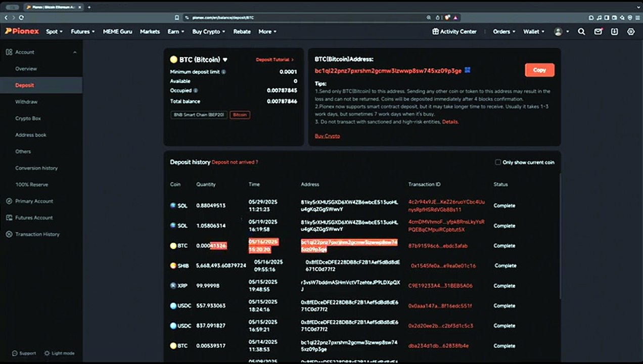This screenshot has height=364, width=643.
Task: Open the Rebate page
Action: tap(242, 31)
